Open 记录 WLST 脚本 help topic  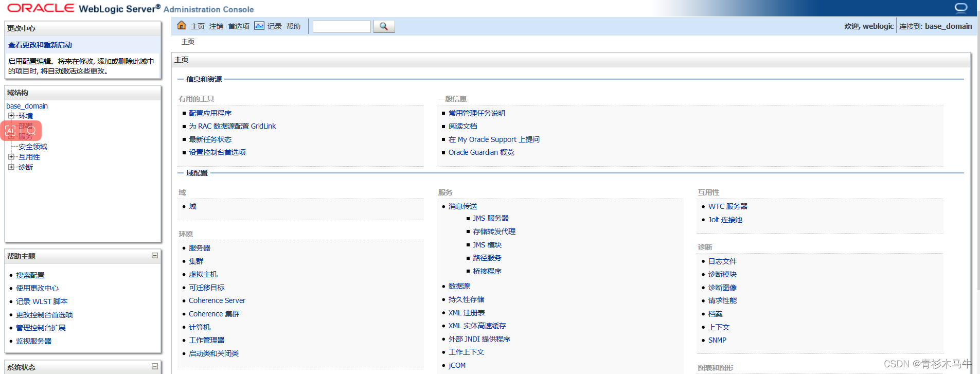(x=42, y=301)
